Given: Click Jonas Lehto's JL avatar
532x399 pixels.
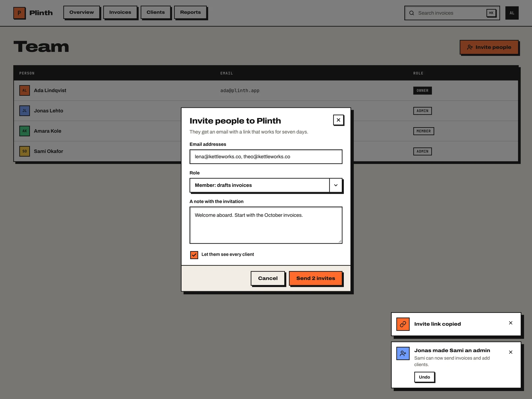Looking at the screenshot, I should (x=25, y=111).
